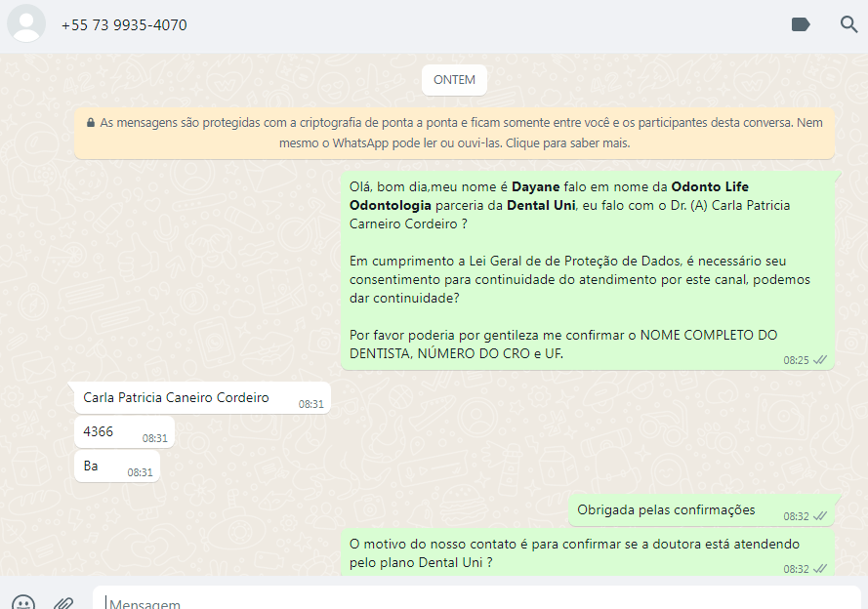The image size is (868, 609).
Task: Check the read receipt ticks on the Dental Uni question
Action: [x=820, y=569]
